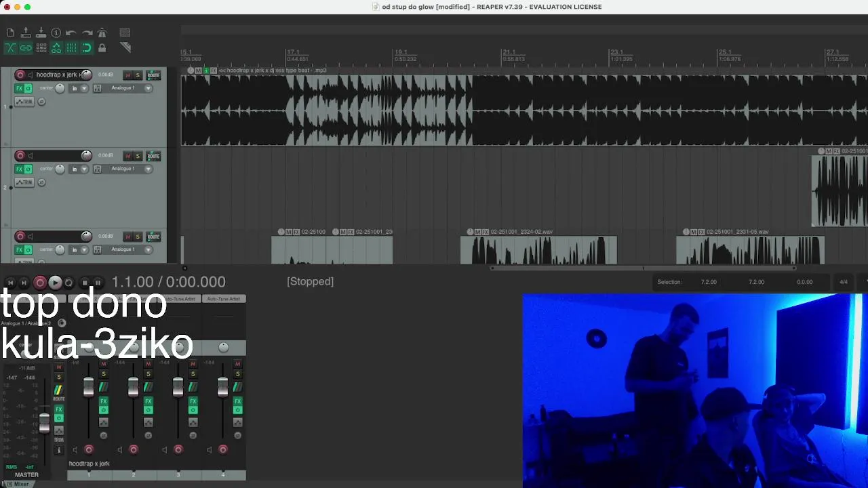The height and width of the screenshot is (488, 868).
Task: Invert phase on track 1
Action: (41, 102)
